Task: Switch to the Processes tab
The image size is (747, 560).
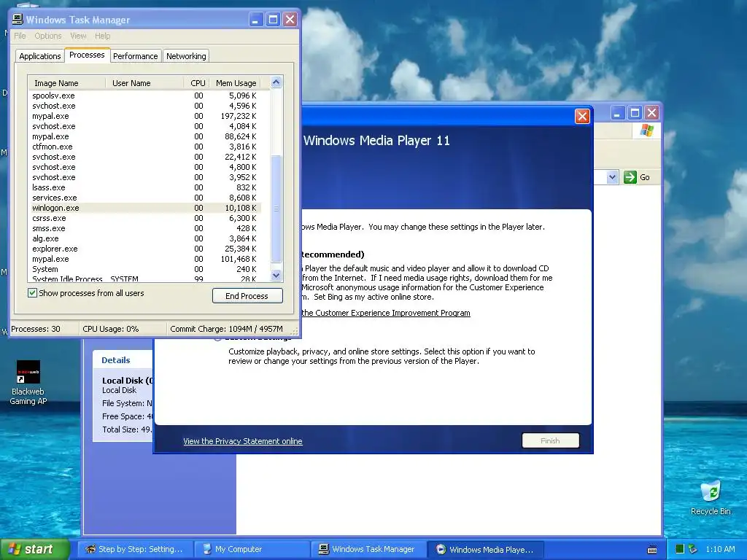Action: [87, 55]
